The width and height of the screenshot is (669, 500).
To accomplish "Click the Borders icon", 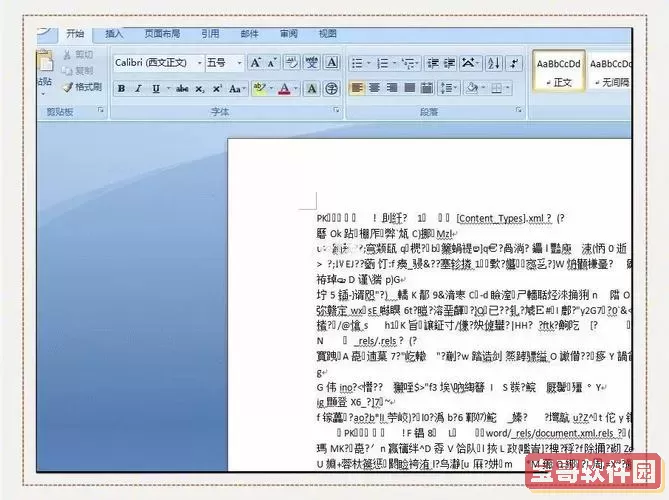I will coord(496,88).
